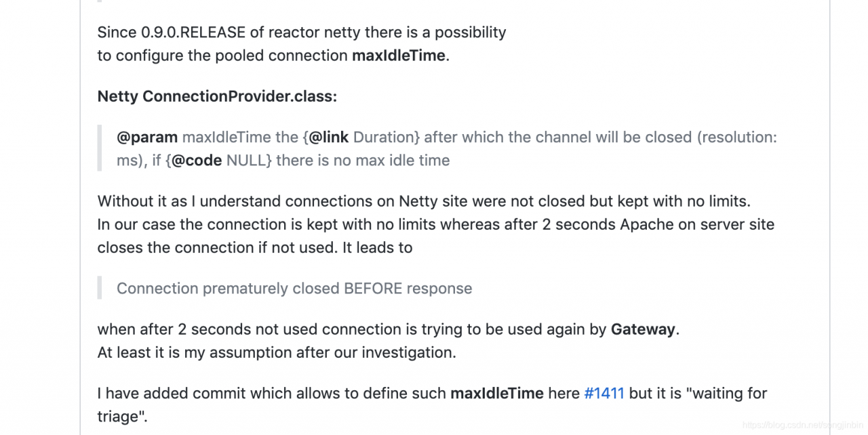This screenshot has width=868, height=435.
Task: Click the bold '@link' tag in the quote
Action: pyautogui.click(x=329, y=137)
